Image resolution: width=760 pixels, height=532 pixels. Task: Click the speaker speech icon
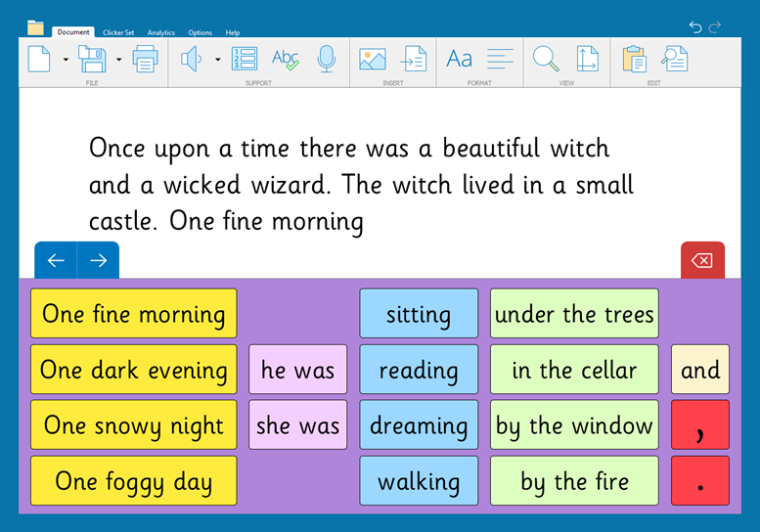pos(191,60)
